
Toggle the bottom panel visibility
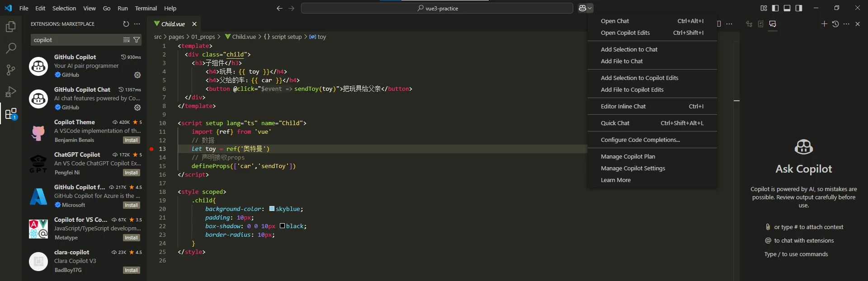787,8
